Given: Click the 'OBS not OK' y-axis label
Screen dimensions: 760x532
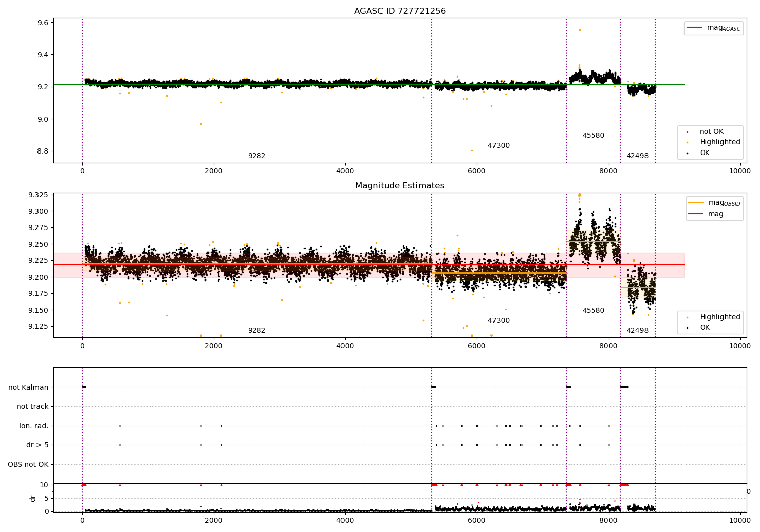Looking at the screenshot, I should [28, 464].
